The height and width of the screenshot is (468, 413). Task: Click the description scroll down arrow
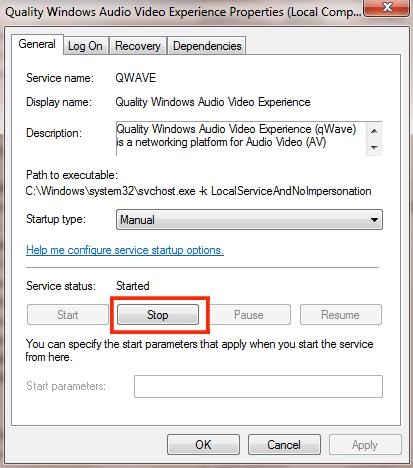[374, 147]
